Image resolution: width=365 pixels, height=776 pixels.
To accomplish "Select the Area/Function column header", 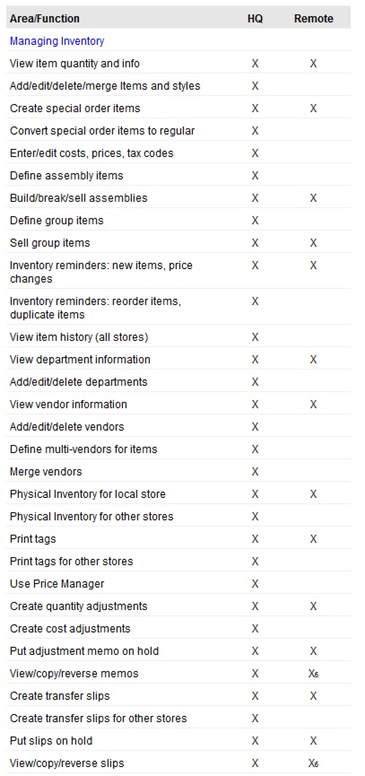I will pyautogui.click(x=45, y=19).
